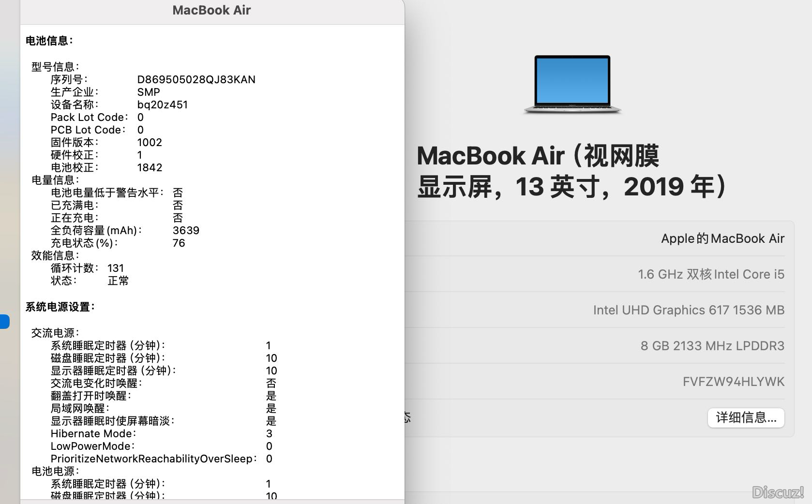Click the 效能信息 section label
Screen dimensions: 812x504
(55, 255)
